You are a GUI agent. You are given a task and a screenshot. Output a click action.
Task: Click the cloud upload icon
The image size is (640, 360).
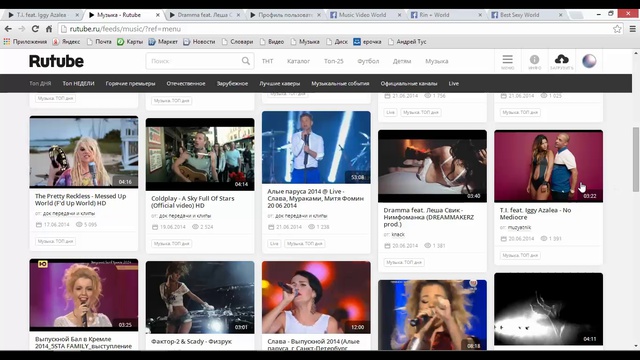click(x=562, y=59)
